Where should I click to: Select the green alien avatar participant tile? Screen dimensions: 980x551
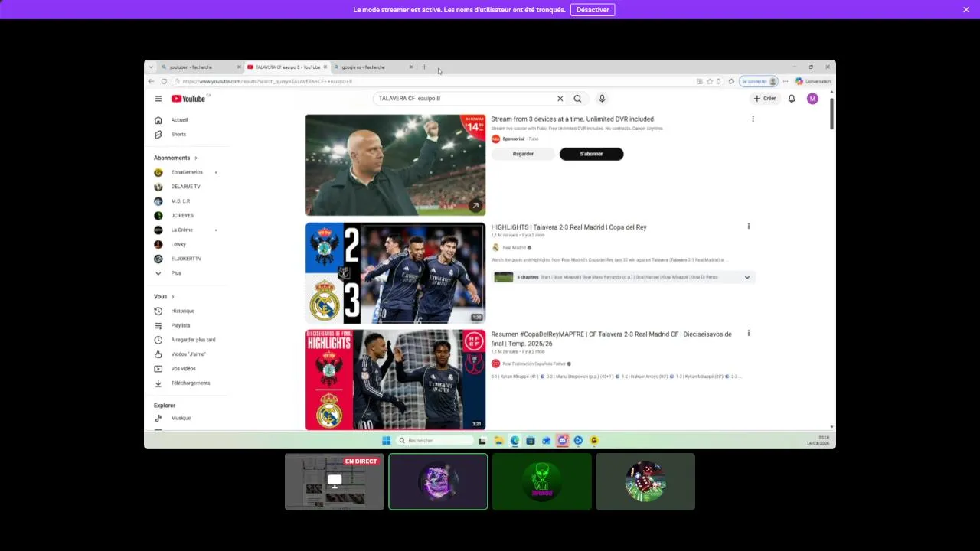pyautogui.click(x=542, y=481)
